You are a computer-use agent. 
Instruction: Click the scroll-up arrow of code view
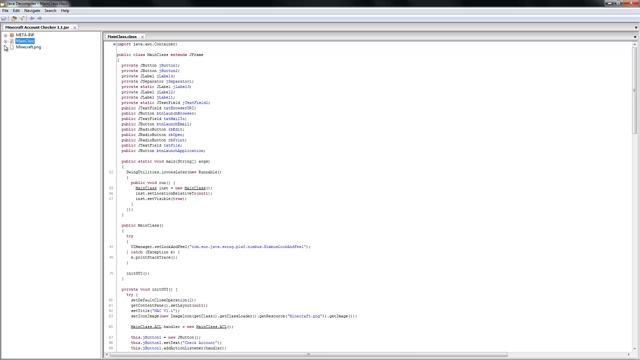click(634, 44)
